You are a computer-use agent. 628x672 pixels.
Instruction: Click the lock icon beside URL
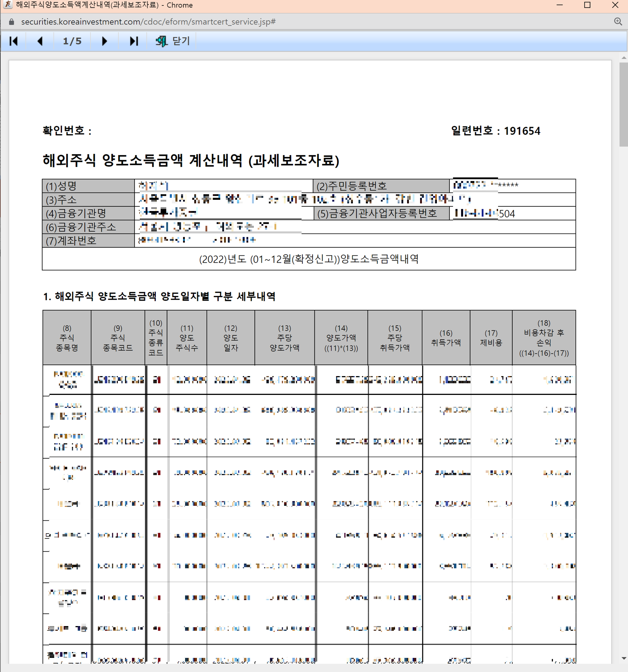coord(11,22)
